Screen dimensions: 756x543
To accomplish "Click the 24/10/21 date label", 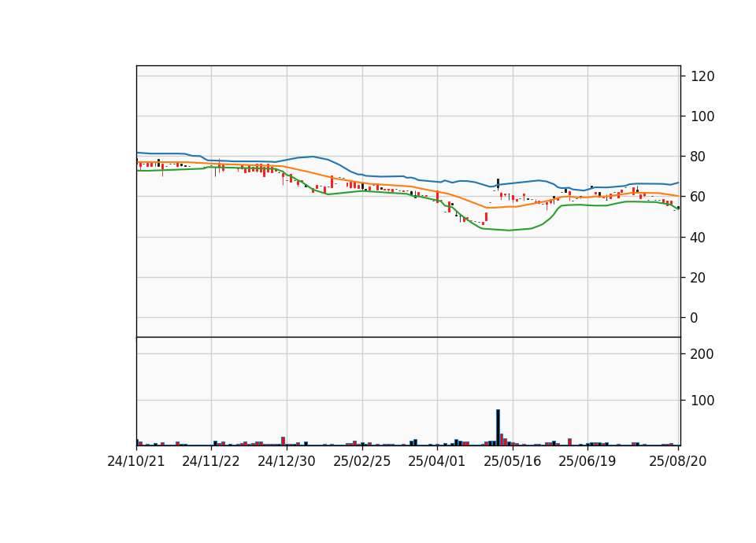I will 136,461.
